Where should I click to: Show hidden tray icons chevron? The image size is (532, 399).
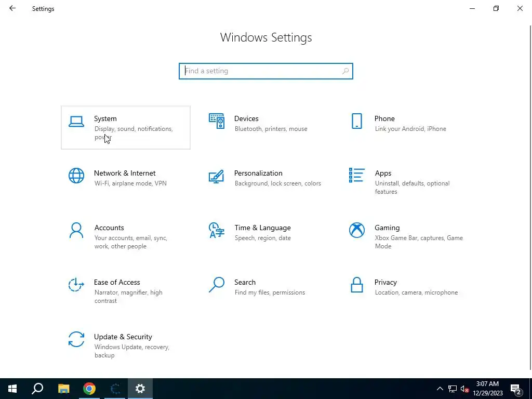click(440, 389)
